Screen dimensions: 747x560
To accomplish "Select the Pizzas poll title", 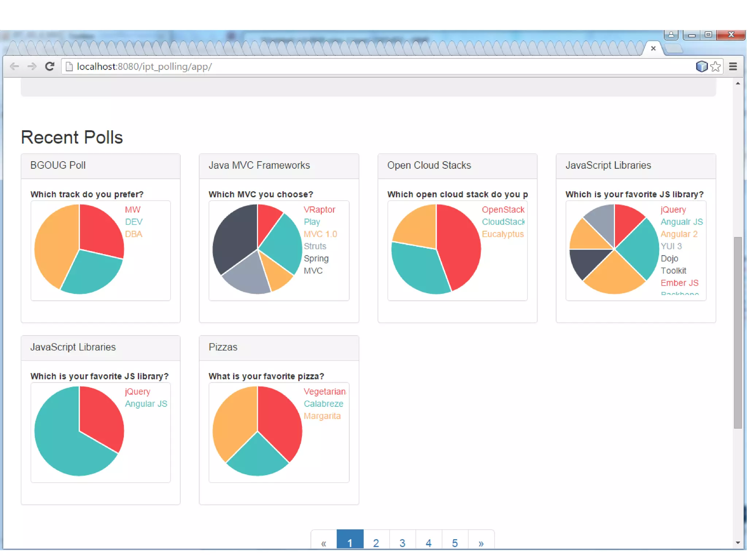I will pyautogui.click(x=223, y=347).
